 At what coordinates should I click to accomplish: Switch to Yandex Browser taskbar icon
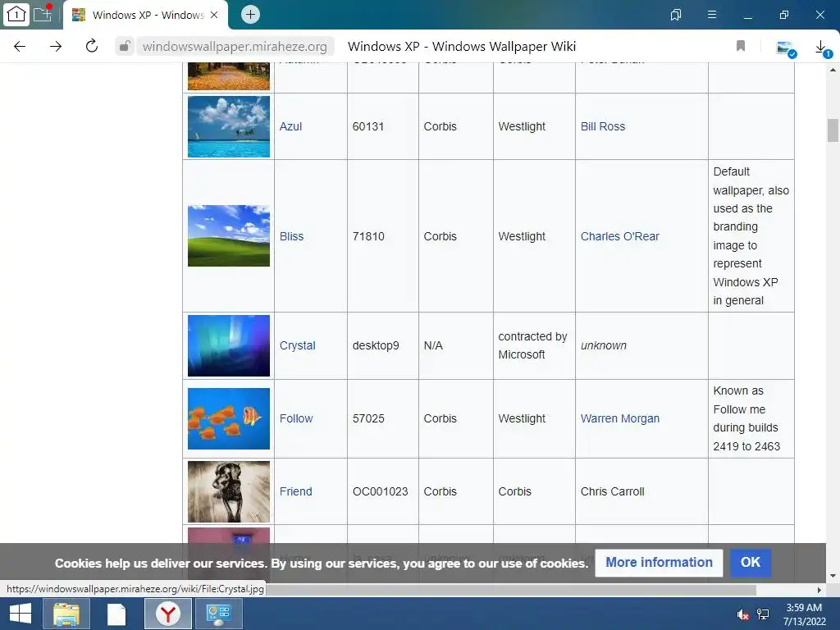[167, 614]
